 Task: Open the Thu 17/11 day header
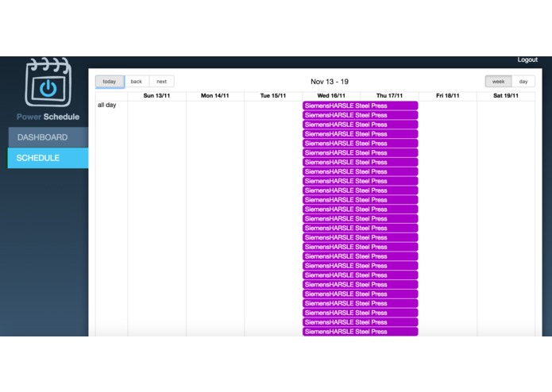(389, 96)
